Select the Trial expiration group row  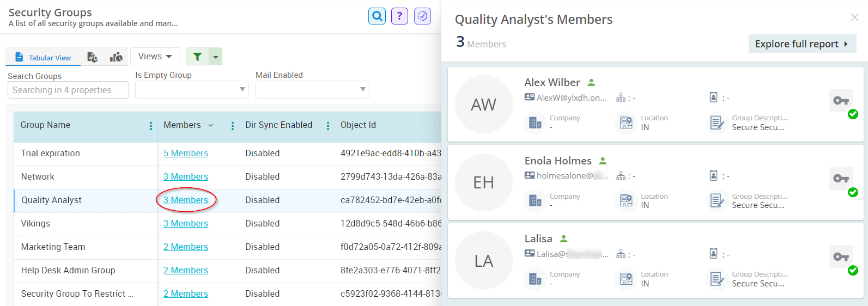pyautogui.click(x=228, y=154)
